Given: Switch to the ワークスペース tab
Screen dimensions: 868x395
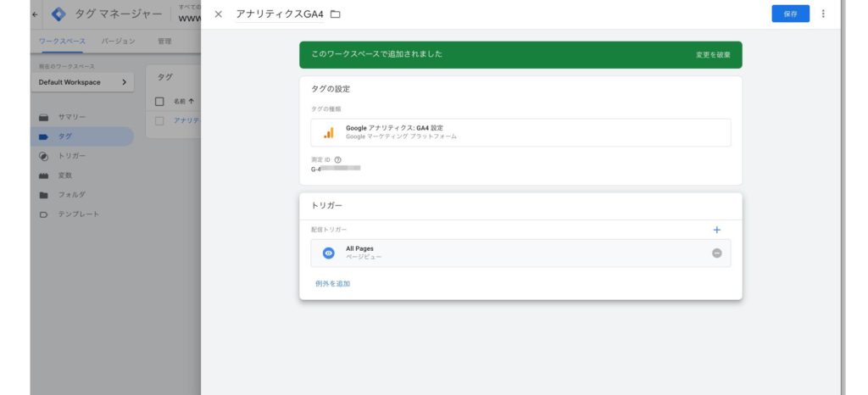Looking at the screenshot, I should 62,42.
